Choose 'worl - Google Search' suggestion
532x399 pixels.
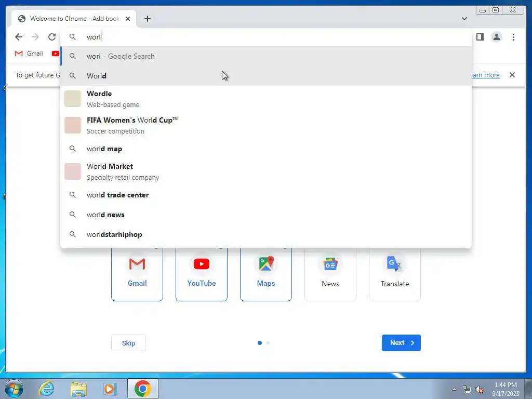coord(265,56)
